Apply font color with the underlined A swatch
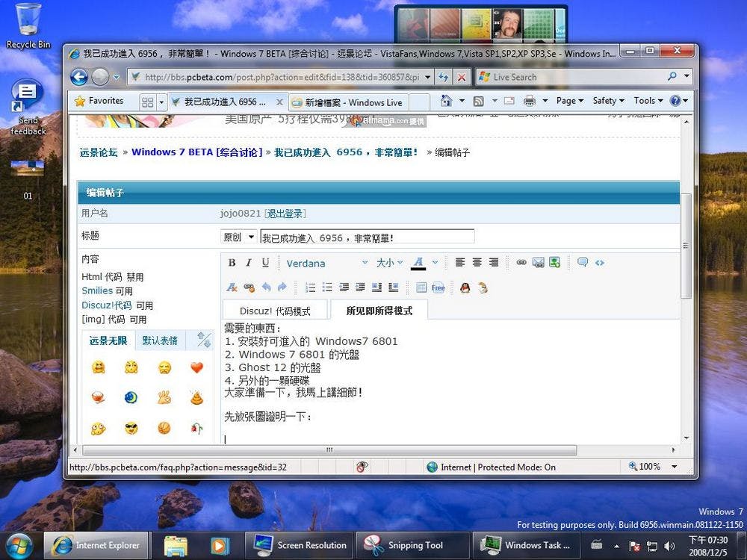Screen dimensions: 747x560 pos(418,263)
